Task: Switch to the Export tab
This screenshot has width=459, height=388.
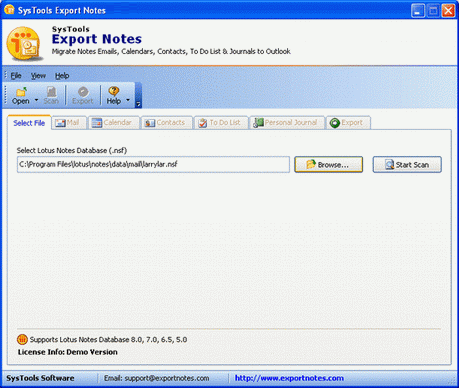Action: (348, 123)
